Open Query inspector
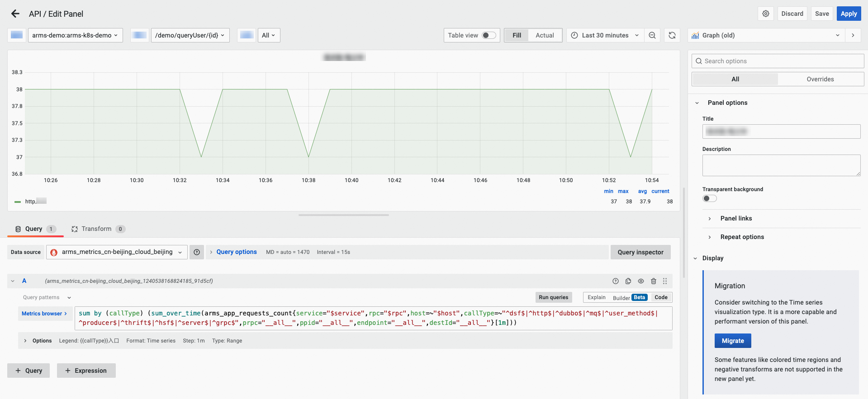 click(640, 252)
